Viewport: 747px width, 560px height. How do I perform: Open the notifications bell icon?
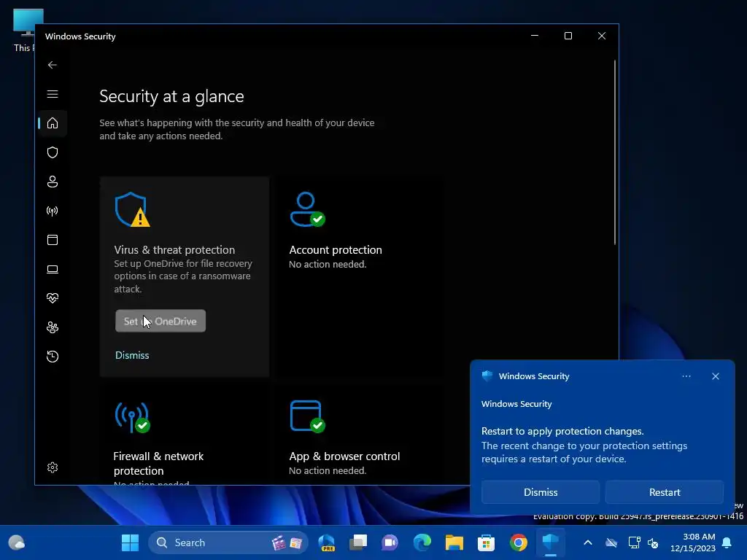[727, 542]
